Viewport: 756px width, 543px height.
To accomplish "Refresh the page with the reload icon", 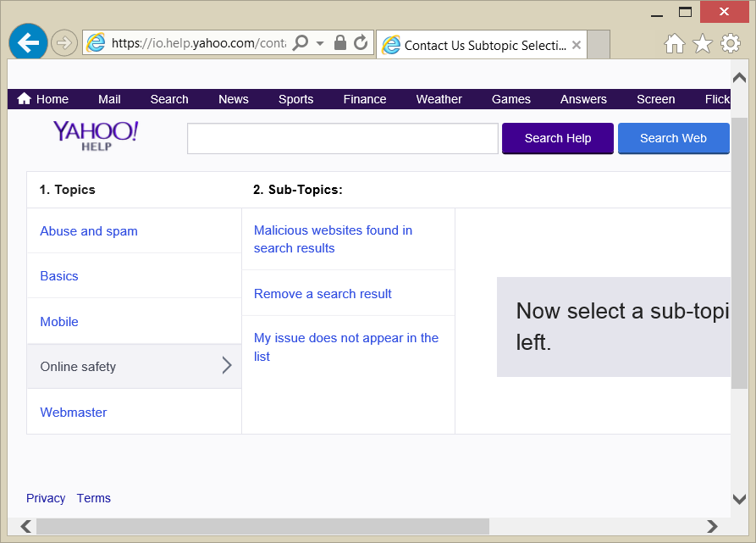I will [360, 42].
